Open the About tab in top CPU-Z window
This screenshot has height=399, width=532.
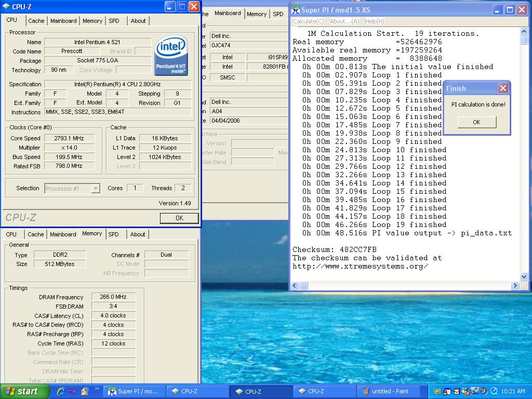(x=138, y=21)
